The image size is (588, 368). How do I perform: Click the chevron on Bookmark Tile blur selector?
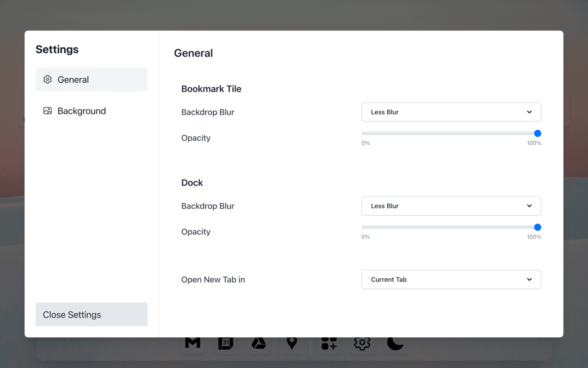pos(529,112)
